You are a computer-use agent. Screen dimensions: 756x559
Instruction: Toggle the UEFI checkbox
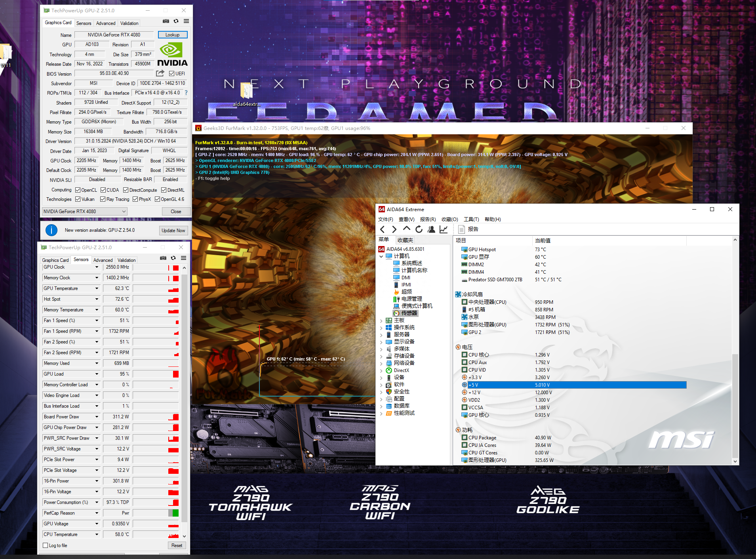click(171, 74)
